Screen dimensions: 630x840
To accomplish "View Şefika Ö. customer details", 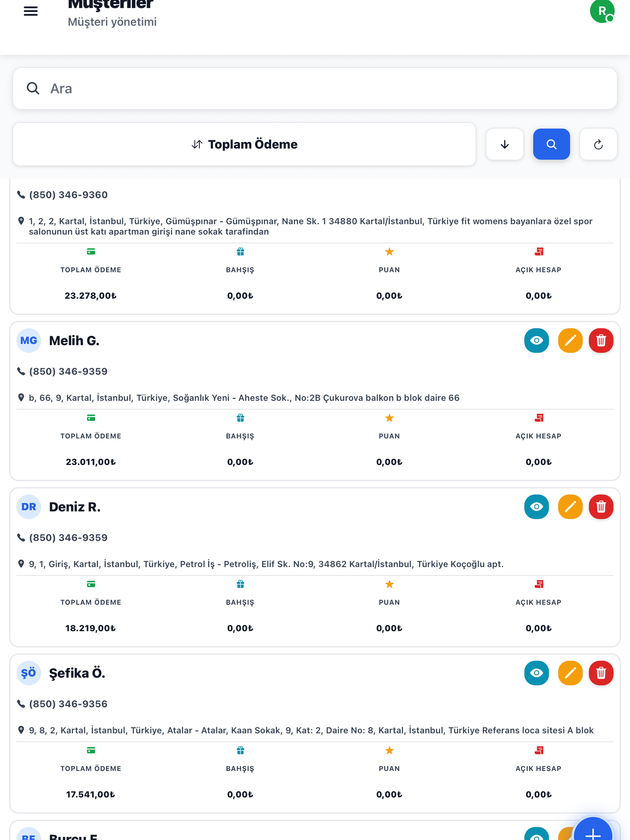I will coord(536,673).
